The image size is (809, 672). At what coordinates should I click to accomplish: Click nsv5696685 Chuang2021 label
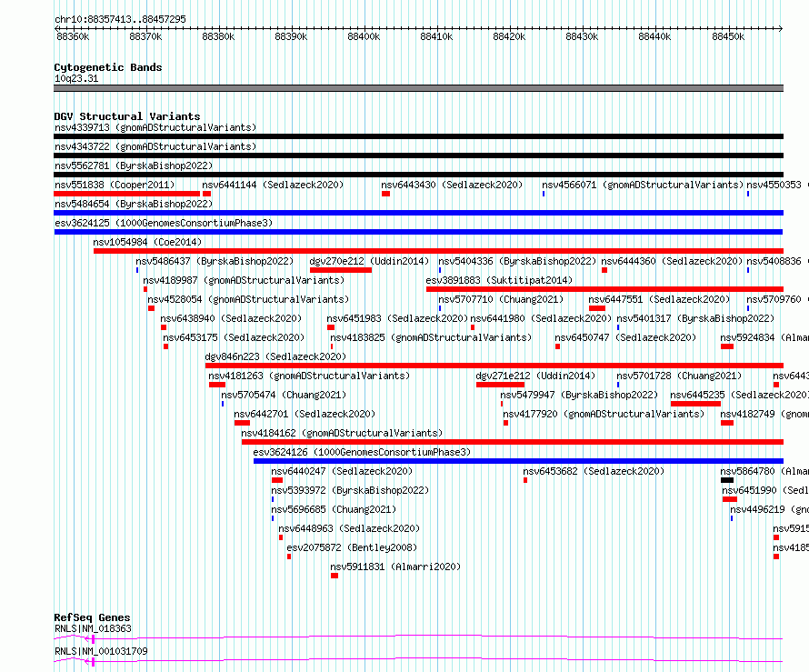(334, 509)
